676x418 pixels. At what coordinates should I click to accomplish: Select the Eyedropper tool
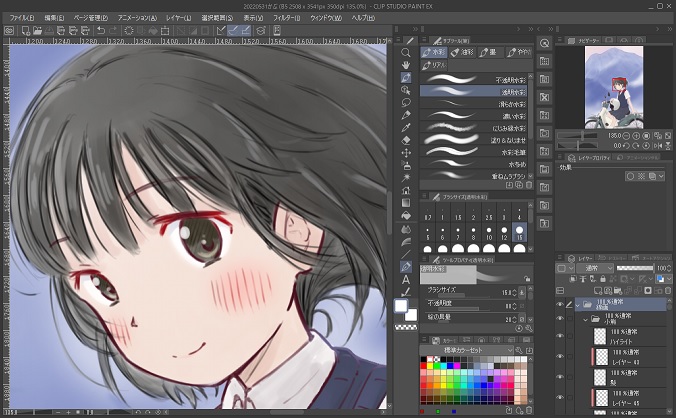[406, 128]
